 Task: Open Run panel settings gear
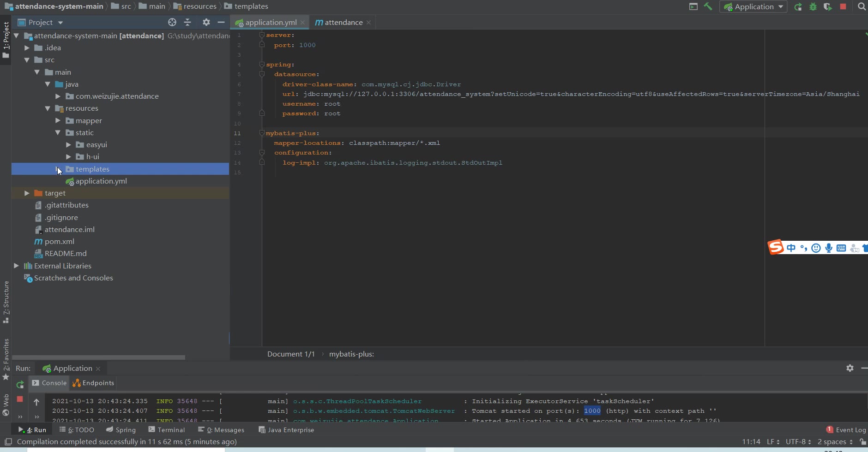850,368
